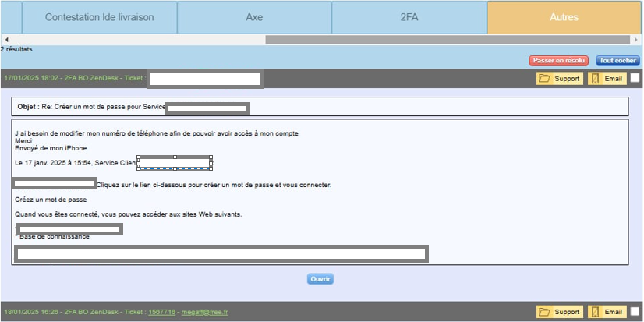Click the horizontal scrollbar left arrow

(x=6, y=40)
